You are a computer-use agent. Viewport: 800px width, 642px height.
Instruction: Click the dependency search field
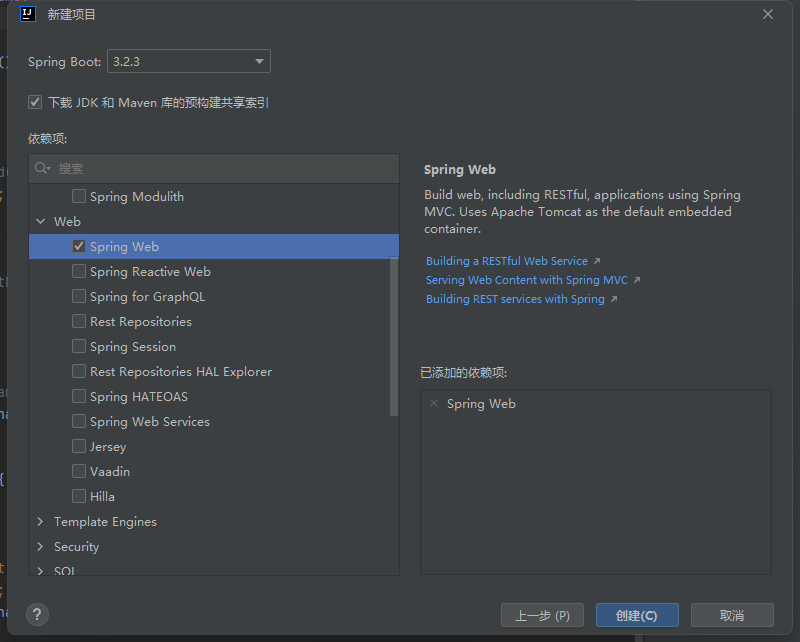tap(214, 168)
